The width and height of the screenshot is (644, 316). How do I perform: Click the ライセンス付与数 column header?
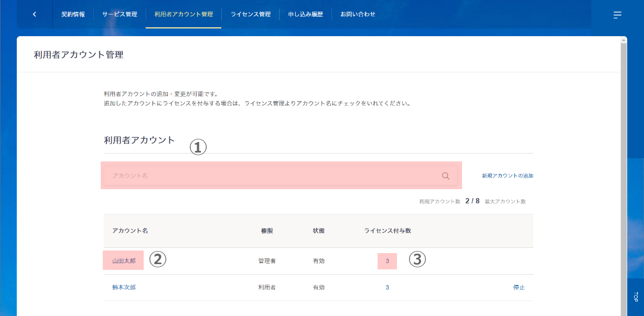point(388,231)
